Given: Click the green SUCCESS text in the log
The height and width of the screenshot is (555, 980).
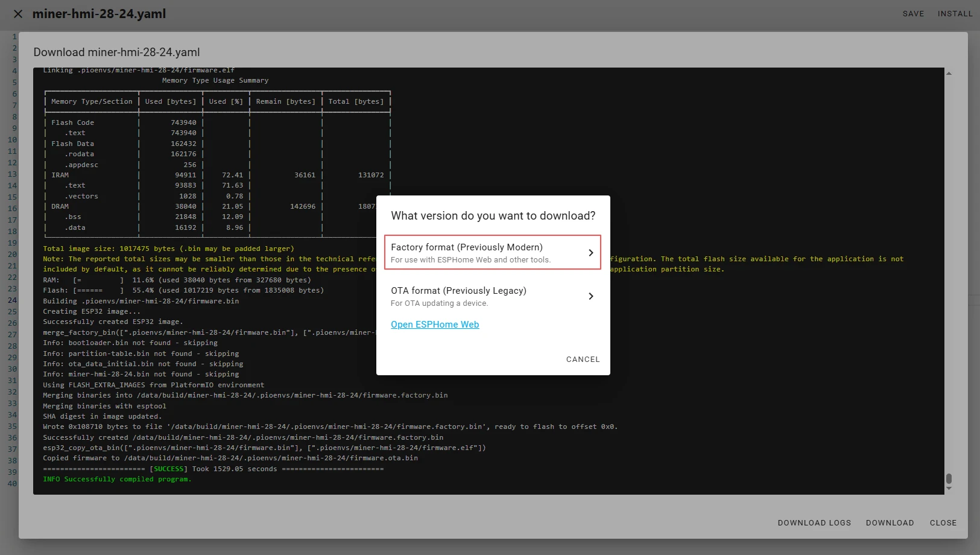Looking at the screenshot, I should point(168,469).
